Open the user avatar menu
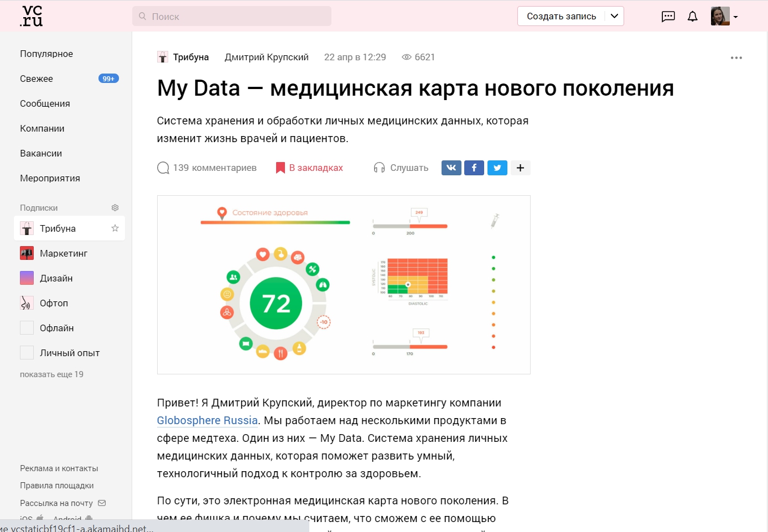 [724, 17]
